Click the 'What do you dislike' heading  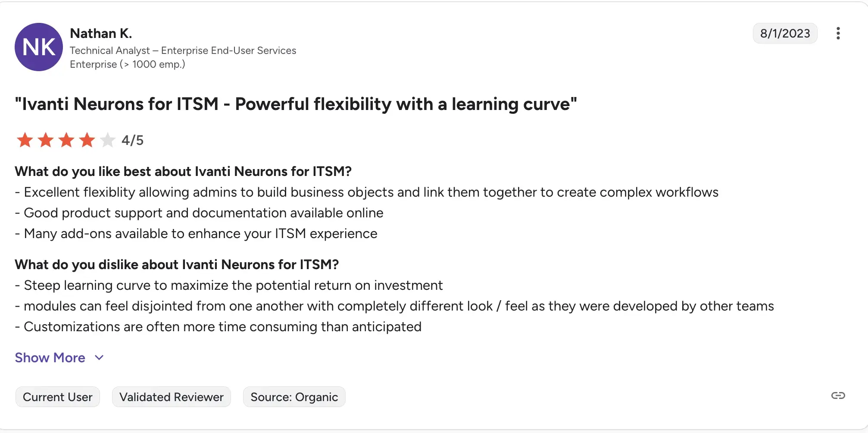pos(177,264)
